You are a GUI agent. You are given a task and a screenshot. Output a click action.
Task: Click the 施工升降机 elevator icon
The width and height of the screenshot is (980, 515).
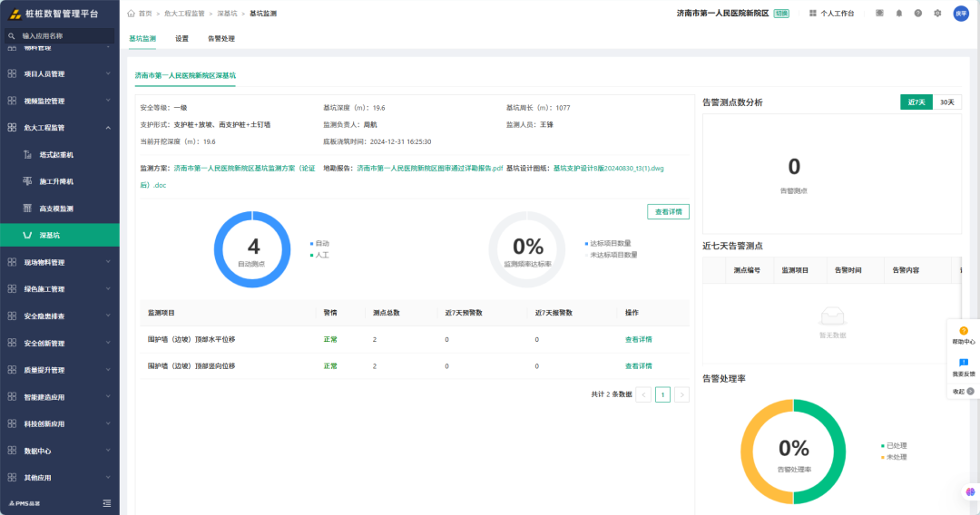[x=27, y=181]
